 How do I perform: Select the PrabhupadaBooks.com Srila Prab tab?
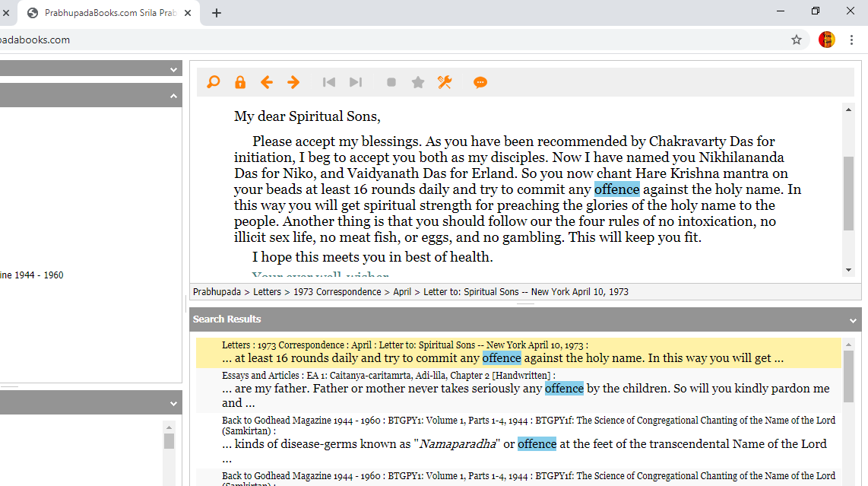click(x=109, y=13)
